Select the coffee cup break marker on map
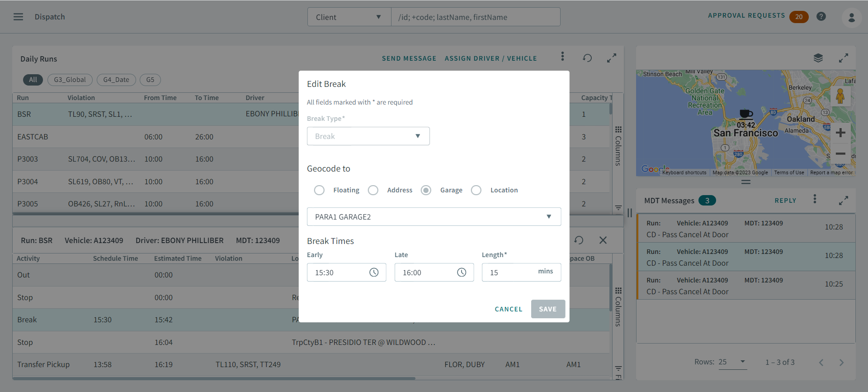 point(746,114)
